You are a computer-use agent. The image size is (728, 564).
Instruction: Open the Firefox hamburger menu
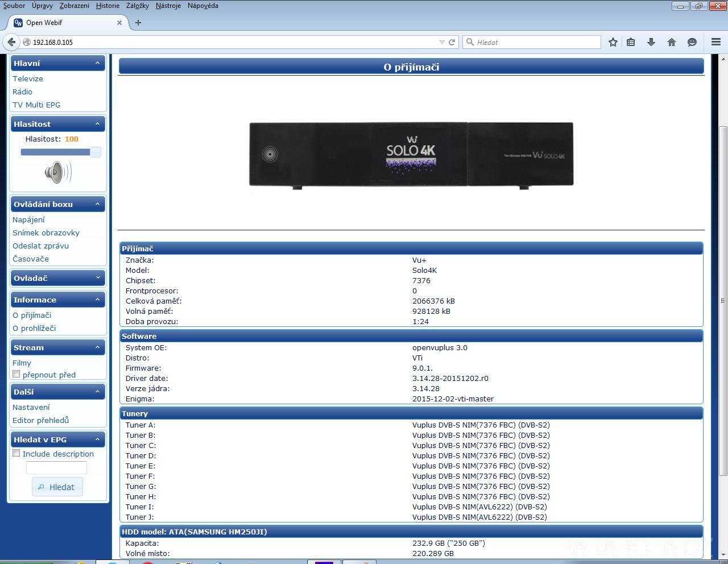tap(716, 42)
